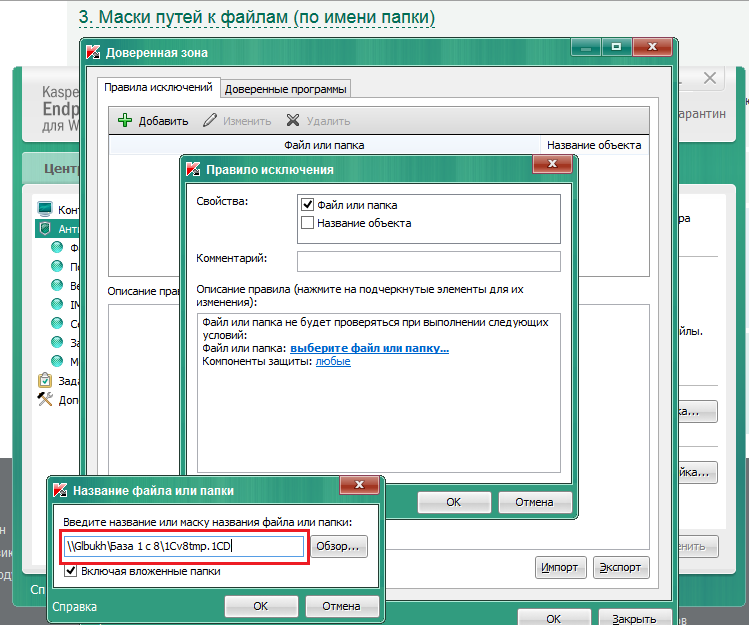Select the Правила исключений tab

pos(158,87)
